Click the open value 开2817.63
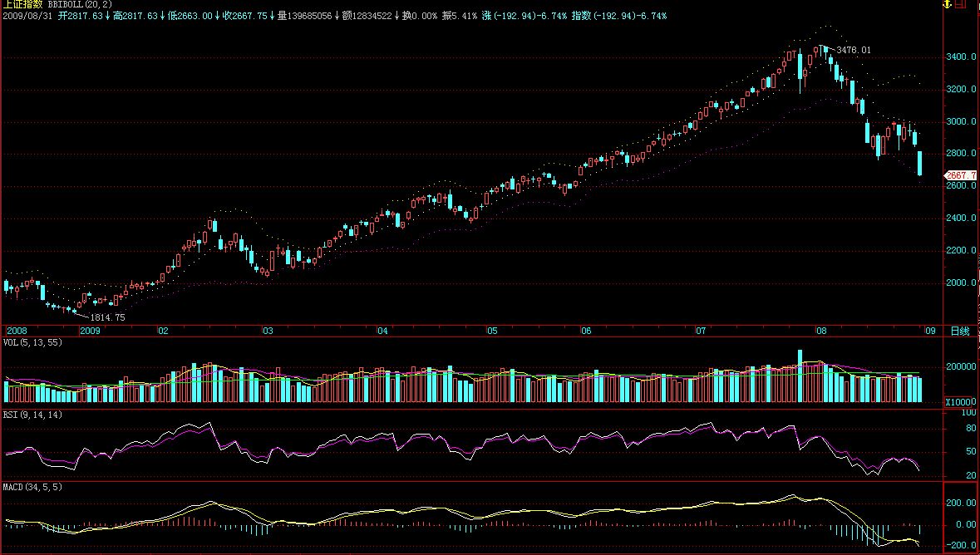Image resolution: width=980 pixels, height=555 pixels. tap(80, 16)
